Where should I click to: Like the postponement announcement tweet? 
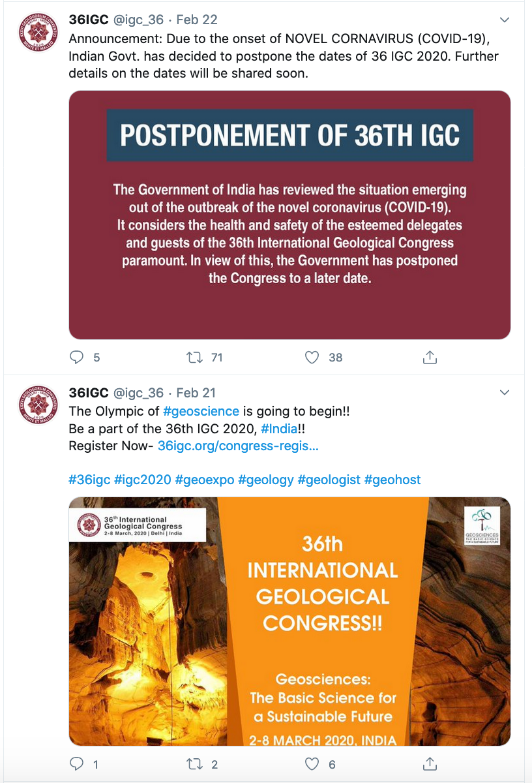(313, 358)
